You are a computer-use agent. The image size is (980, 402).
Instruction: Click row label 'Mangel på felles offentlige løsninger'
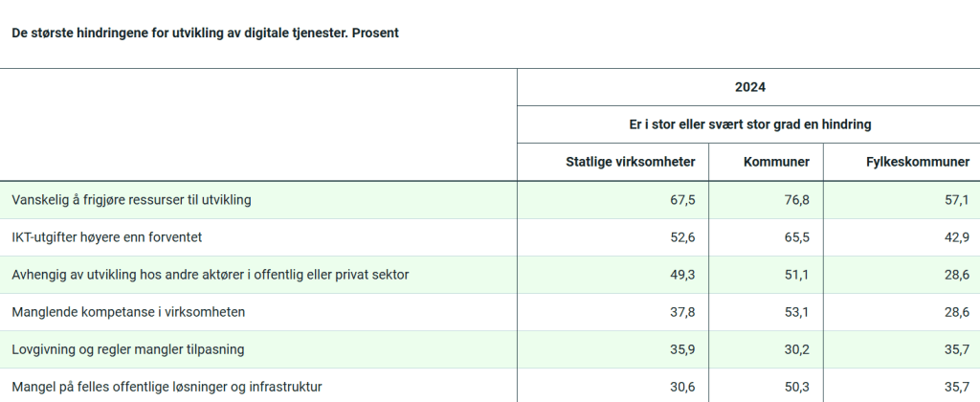167,387
